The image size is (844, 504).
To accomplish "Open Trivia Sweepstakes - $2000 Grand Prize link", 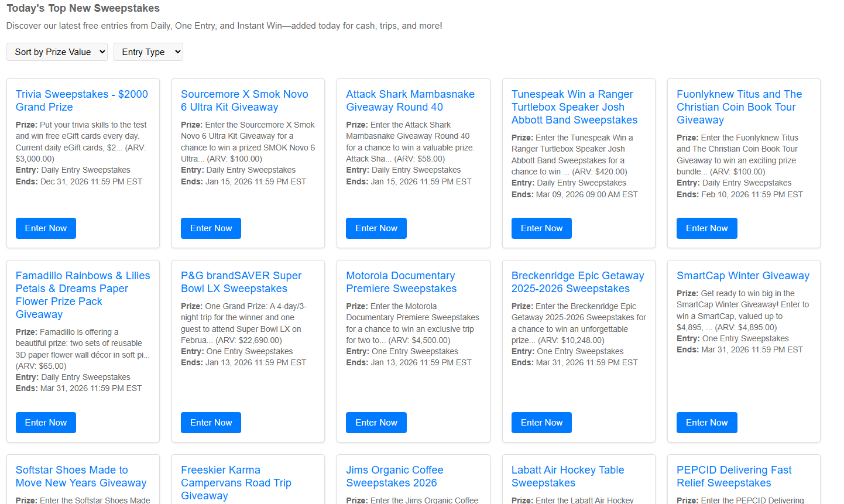I will (x=81, y=101).
